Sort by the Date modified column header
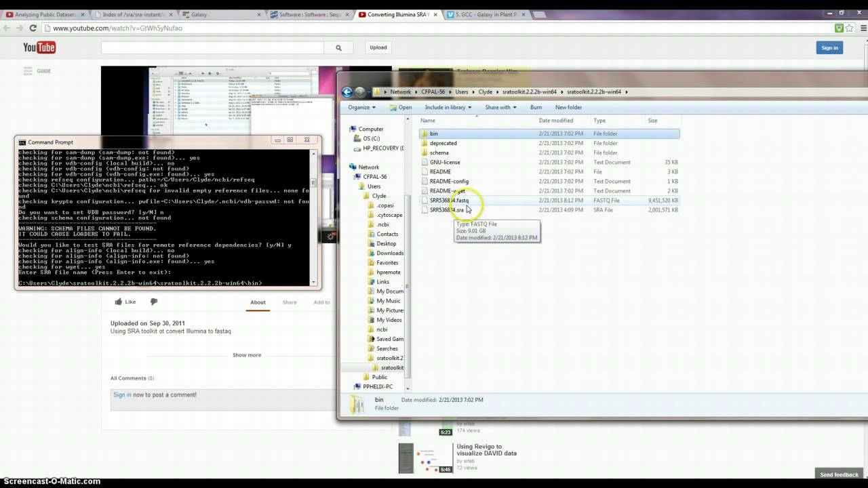This screenshot has height=488, width=868. (556, 121)
